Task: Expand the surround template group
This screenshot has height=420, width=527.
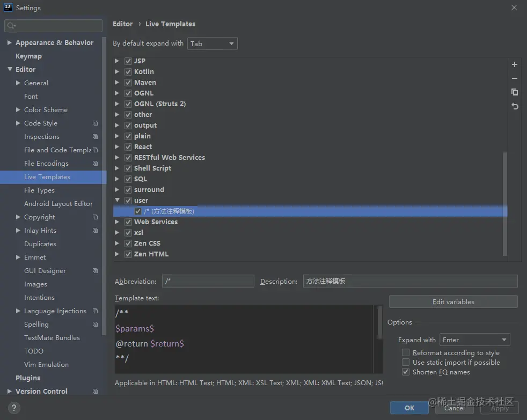Action: 117,190
